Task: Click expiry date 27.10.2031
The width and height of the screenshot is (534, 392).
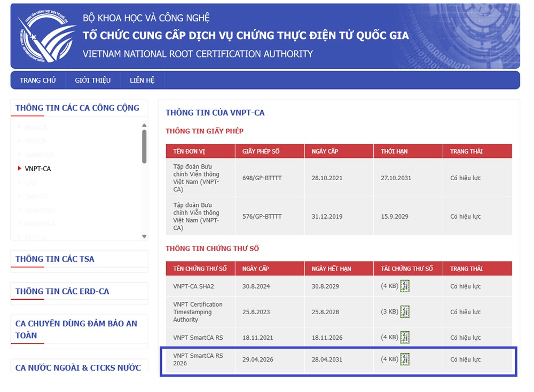Action: pos(396,178)
